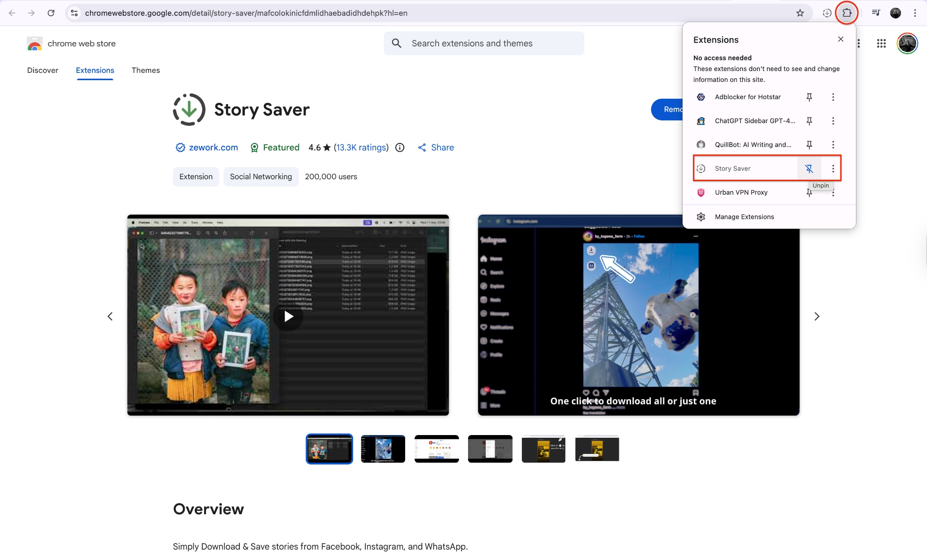Click the Urban VPN Proxy extension icon

pos(701,192)
